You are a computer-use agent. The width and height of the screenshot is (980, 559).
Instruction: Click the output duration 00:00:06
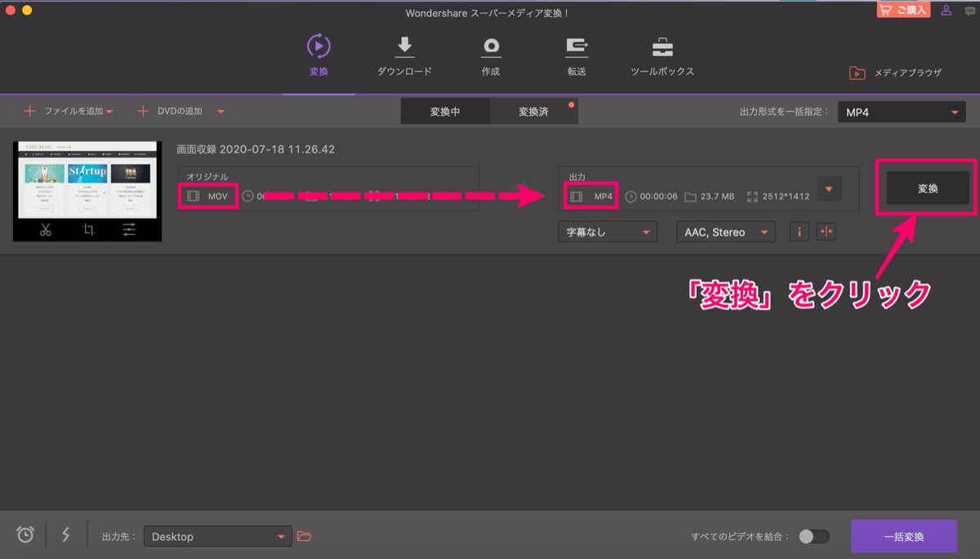[659, 197]
